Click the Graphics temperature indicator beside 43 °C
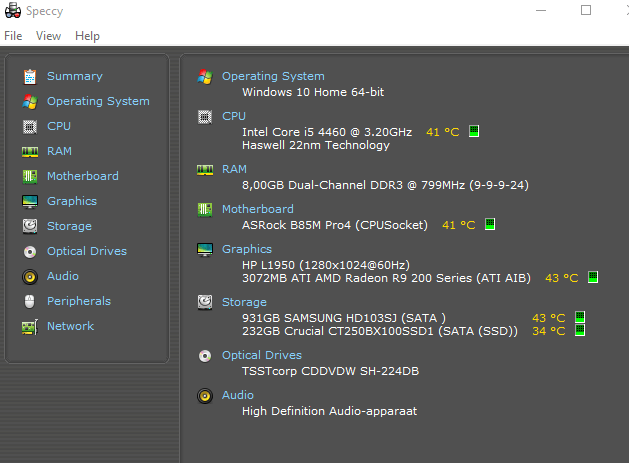 coord(592,277)
